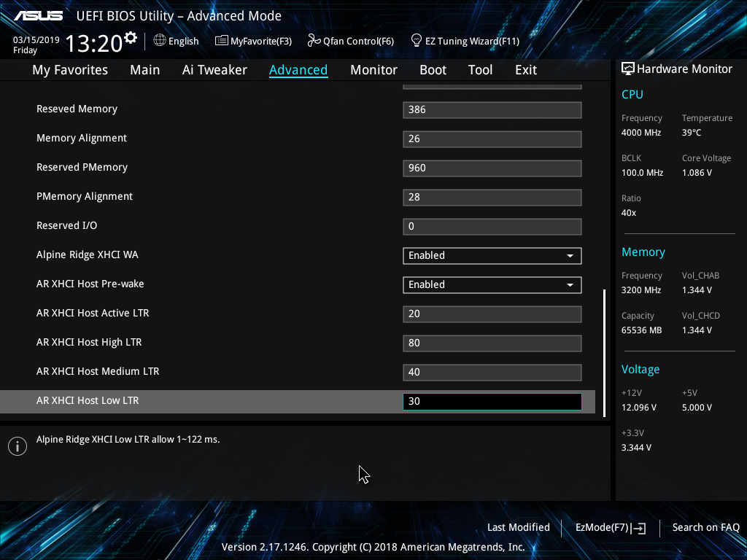Click the info icon in help area

(x=18, y=446)
